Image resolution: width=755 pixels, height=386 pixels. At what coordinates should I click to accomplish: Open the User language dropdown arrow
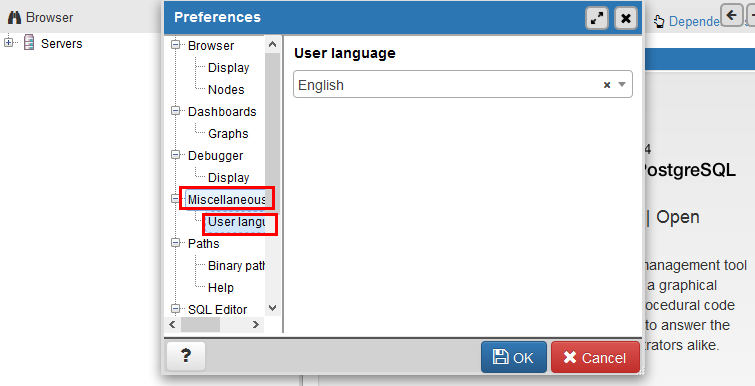pyautogui.click(x=622, y=85)
